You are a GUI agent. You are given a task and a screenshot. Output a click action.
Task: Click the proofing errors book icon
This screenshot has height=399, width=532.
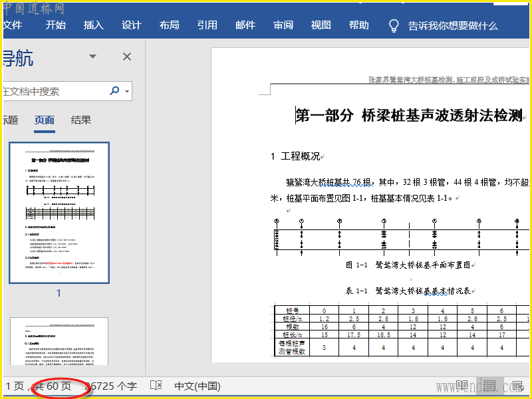[x=156, y=385]
